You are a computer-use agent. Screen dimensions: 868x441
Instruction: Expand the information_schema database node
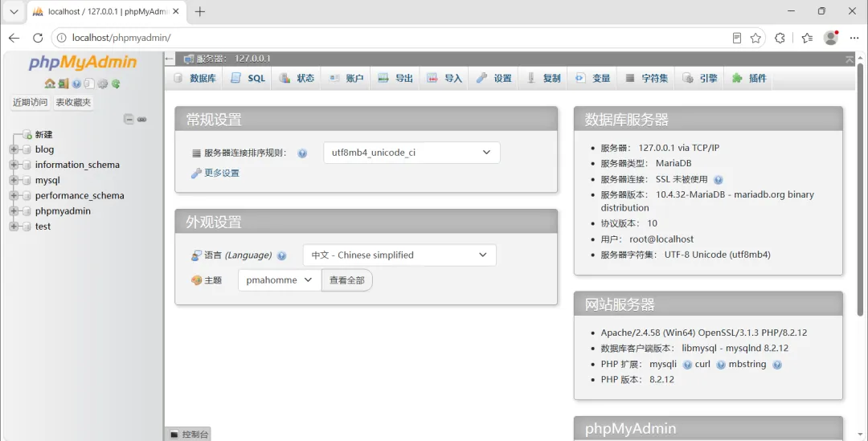14,165
